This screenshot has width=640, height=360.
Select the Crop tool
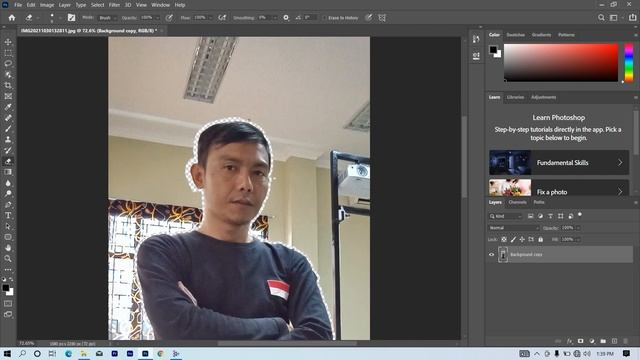tap(8, 85)
